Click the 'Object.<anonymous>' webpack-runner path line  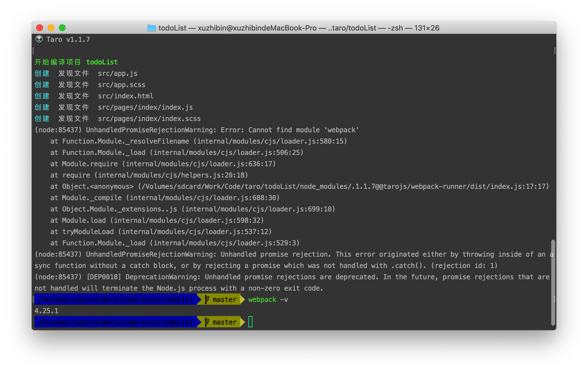[x=300, y=187]
